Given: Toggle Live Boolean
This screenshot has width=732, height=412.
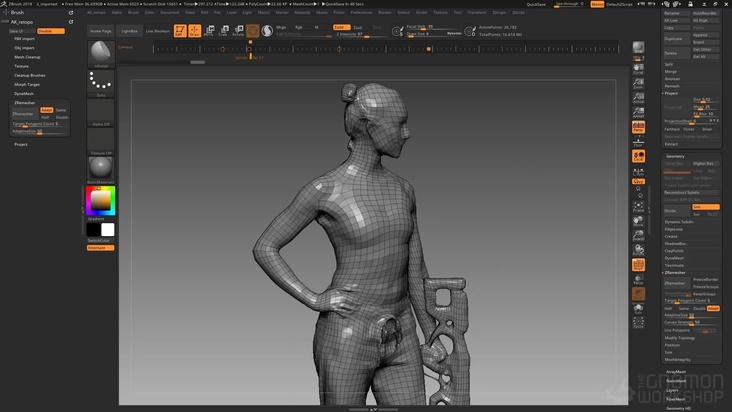Looking at the screenshot, I should tap(158, 31).
